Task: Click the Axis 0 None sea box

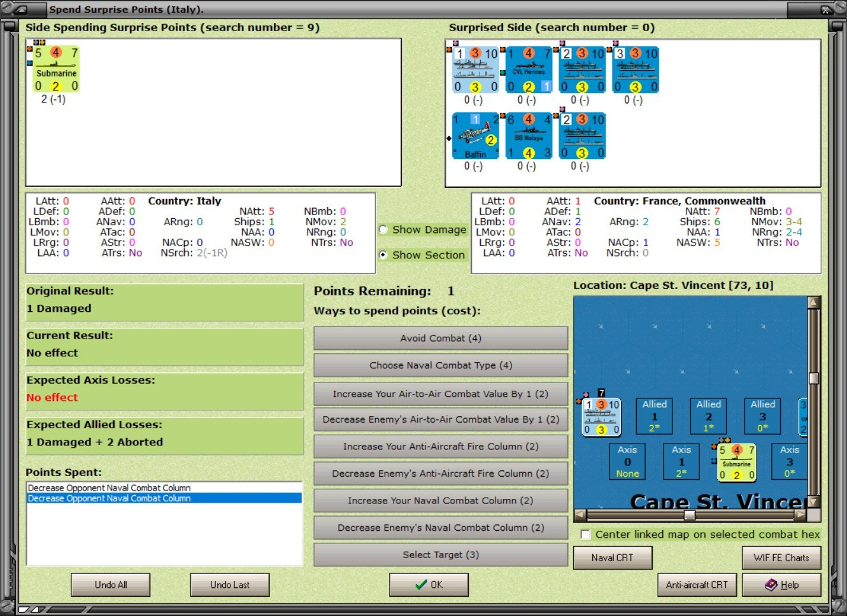Action: 627,461
